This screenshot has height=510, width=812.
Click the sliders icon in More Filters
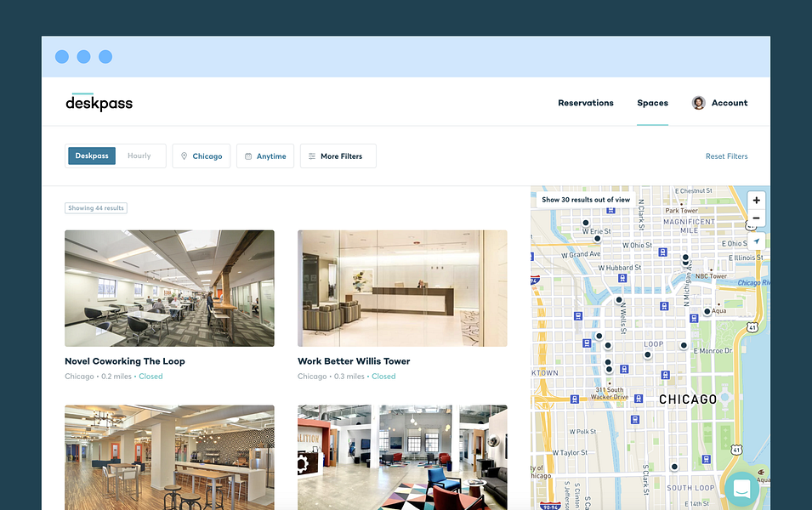pyautogui.click(x=312, y=156)
